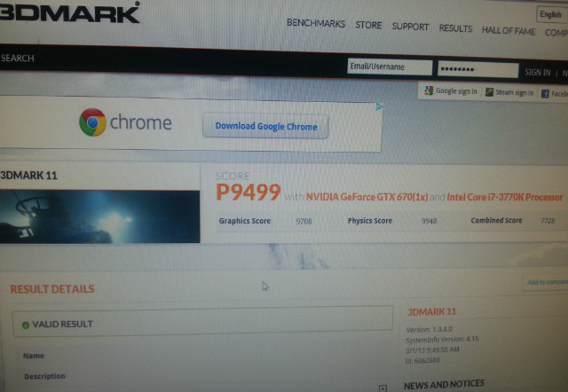Click the AdChoices triangle icon on banner
Image resolution: width=568 pixels, height=392 pixels.
tap(379, 106)
